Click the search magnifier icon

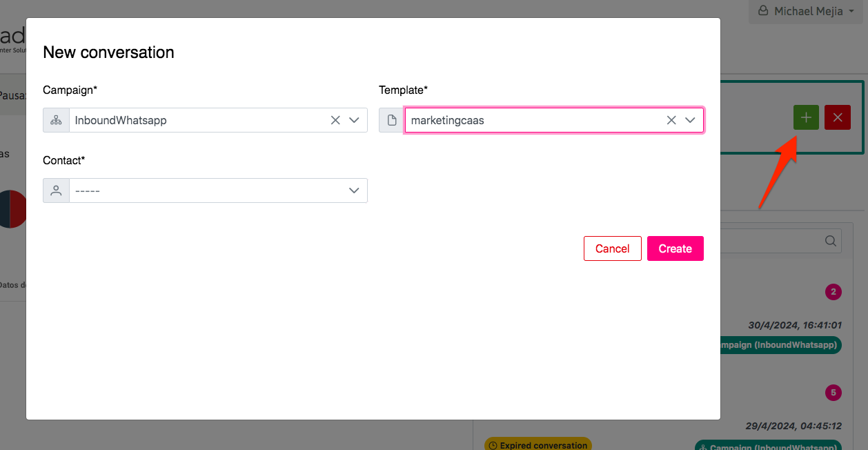831,241
